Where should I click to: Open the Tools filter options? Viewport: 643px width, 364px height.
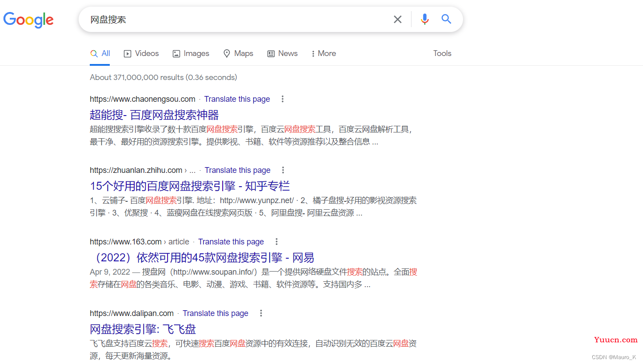point(442,53)
